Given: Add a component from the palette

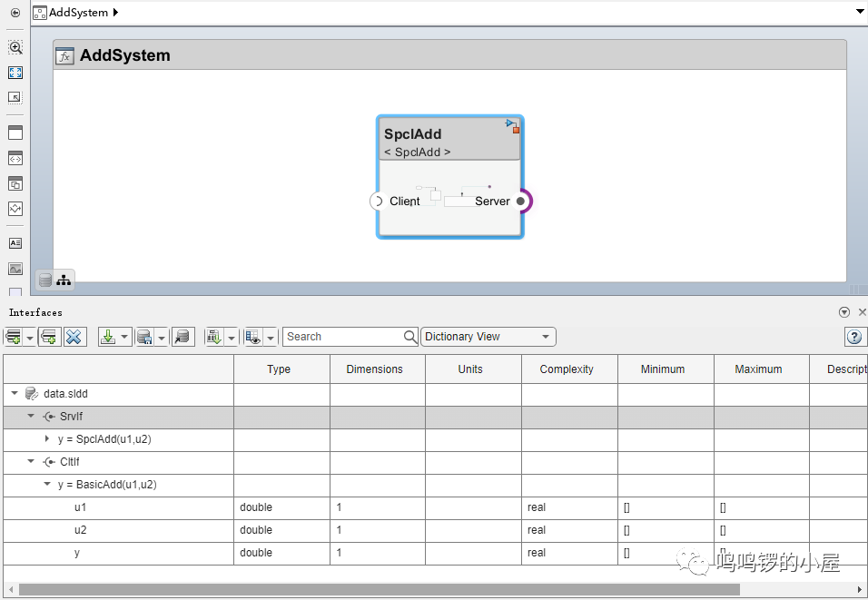Looking at the screenshot, I should click(x=15, y=133).
